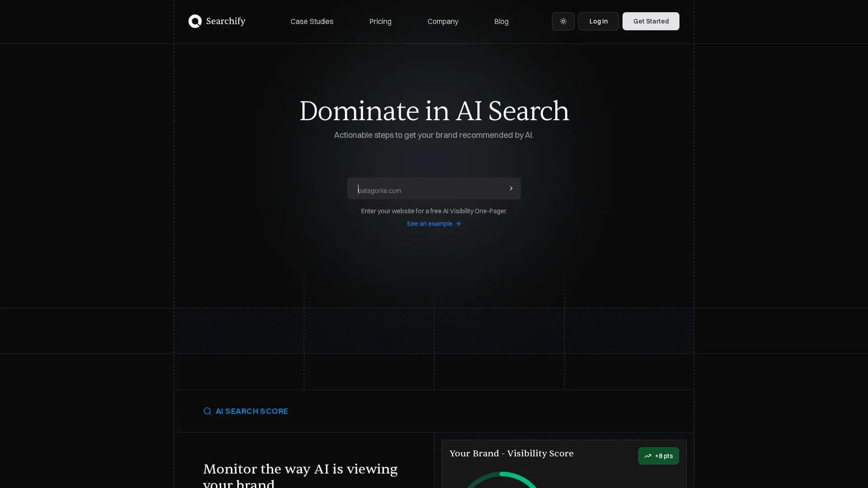The height and width of the screenshot is (488, 868).
Task: Click the Actionable steps subtitle text
Action: [x=434, y=135]
